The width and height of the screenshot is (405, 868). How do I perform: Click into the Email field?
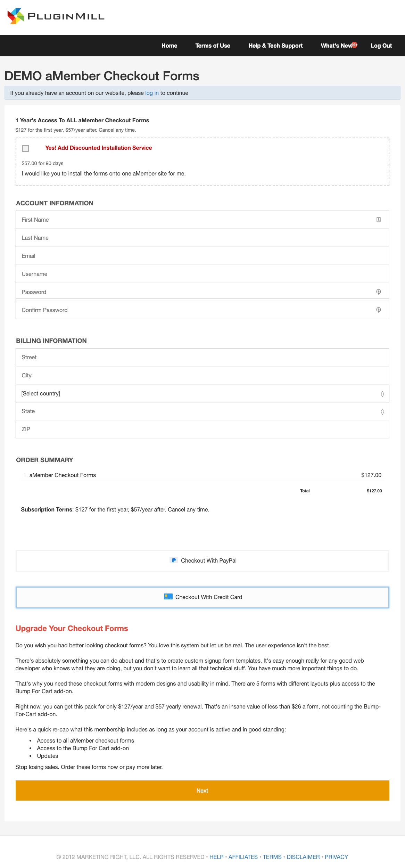tap(202, 256)
